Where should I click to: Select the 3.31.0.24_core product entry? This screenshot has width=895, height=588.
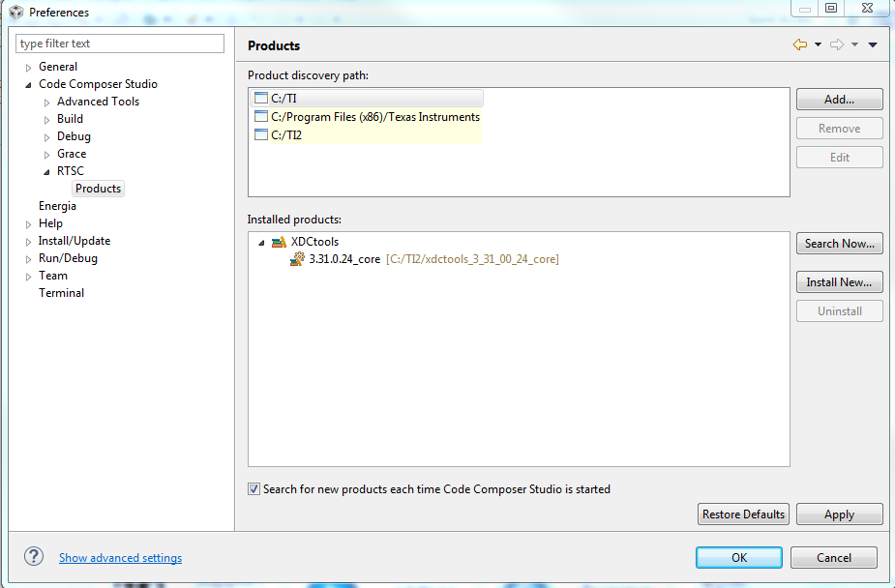[x=344, y=259]
